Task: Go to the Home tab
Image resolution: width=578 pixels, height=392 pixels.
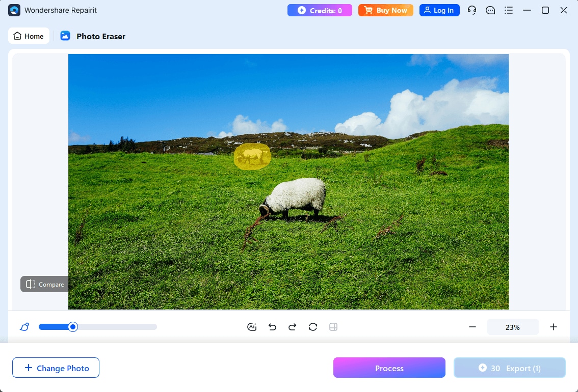Action: [29, 36]
